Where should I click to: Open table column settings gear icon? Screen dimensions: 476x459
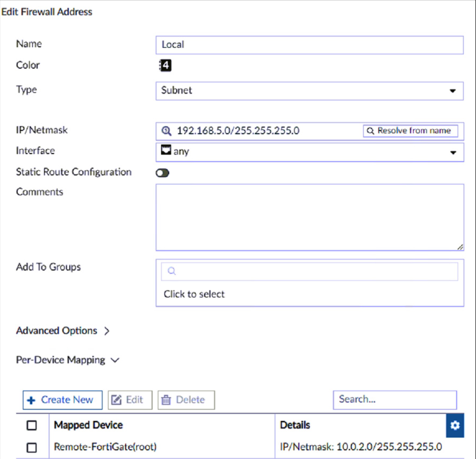click(455, 425)
